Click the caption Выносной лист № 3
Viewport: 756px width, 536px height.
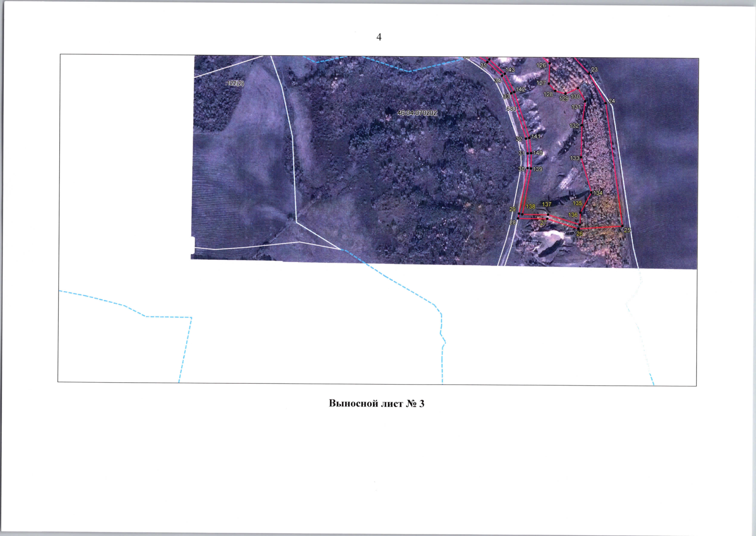click(376, 403)
